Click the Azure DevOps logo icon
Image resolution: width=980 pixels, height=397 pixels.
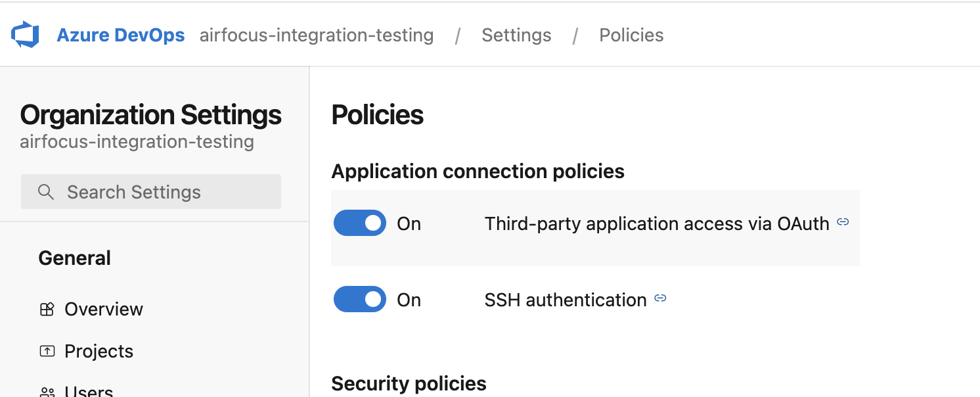pyautogui.click(x=25, y=35)
